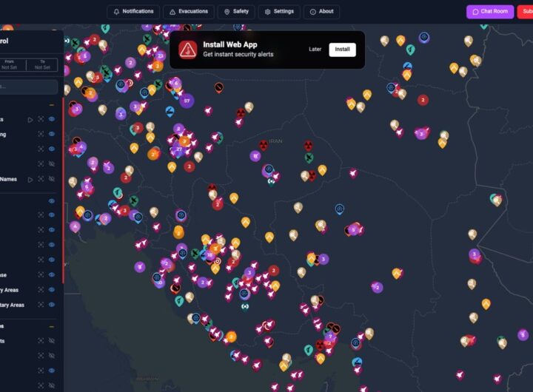Image resolution: width=533 pixels, height=392 pixels.
Task: Click the focus icon in the Names row
Action: pyautogui.click(x=41, y=179)
